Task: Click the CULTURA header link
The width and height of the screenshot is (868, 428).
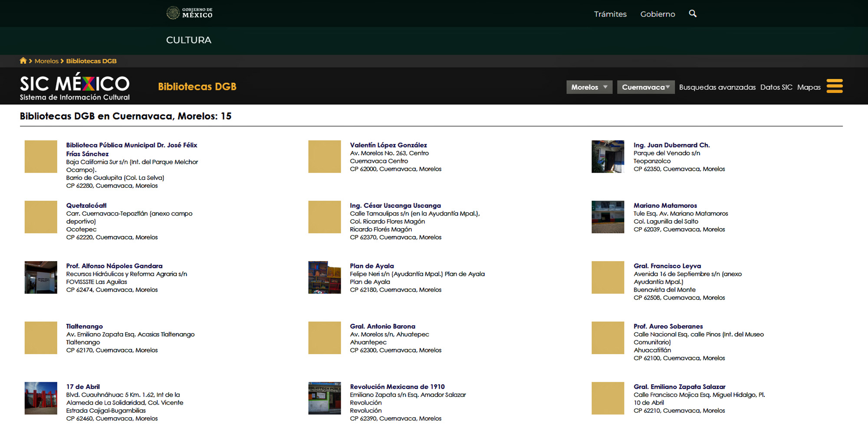Action: [x=189, y=40]
